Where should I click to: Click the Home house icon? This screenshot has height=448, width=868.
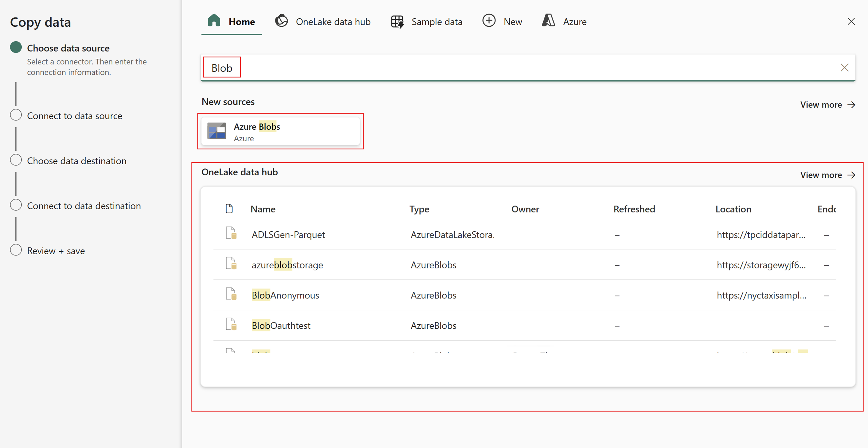pos(214,20)
